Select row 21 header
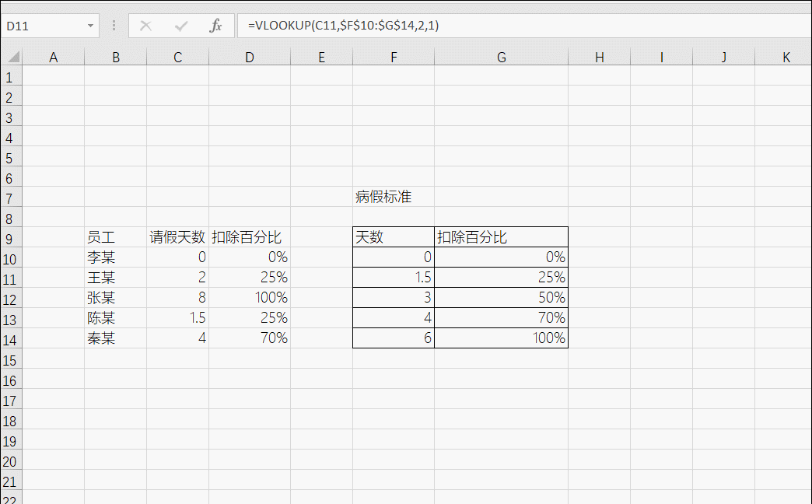The height and width of the screenshot is (504, 812). point(12,481)
